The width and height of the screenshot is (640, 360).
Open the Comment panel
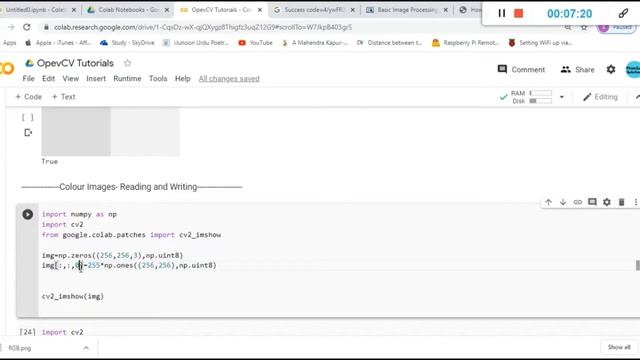[x=521, y=69]
